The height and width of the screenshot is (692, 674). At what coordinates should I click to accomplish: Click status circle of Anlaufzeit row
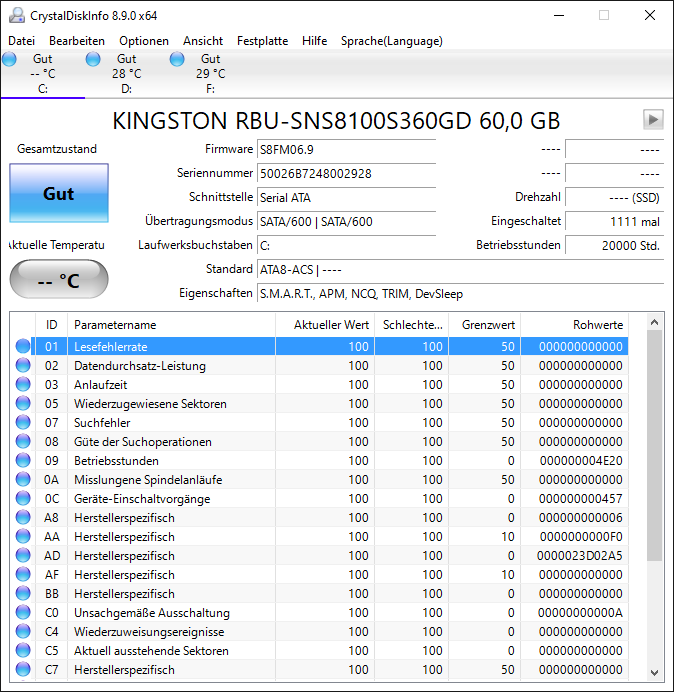pyautogui.click(x=23, y=384)
